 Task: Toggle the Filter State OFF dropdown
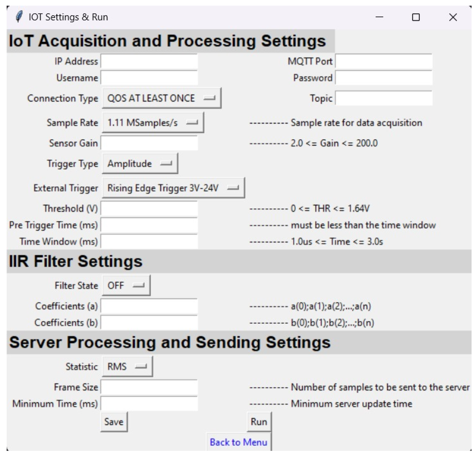click(126, 285)
